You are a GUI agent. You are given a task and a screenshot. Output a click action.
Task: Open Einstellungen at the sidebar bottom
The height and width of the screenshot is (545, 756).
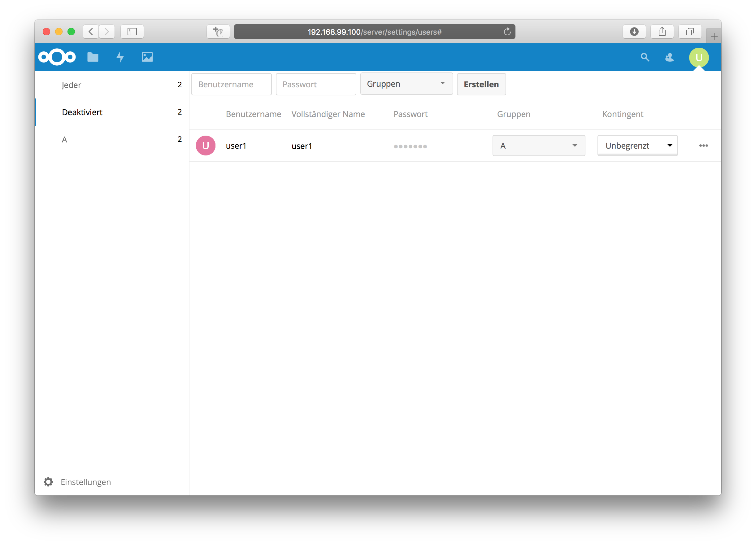tap(86, 482)
